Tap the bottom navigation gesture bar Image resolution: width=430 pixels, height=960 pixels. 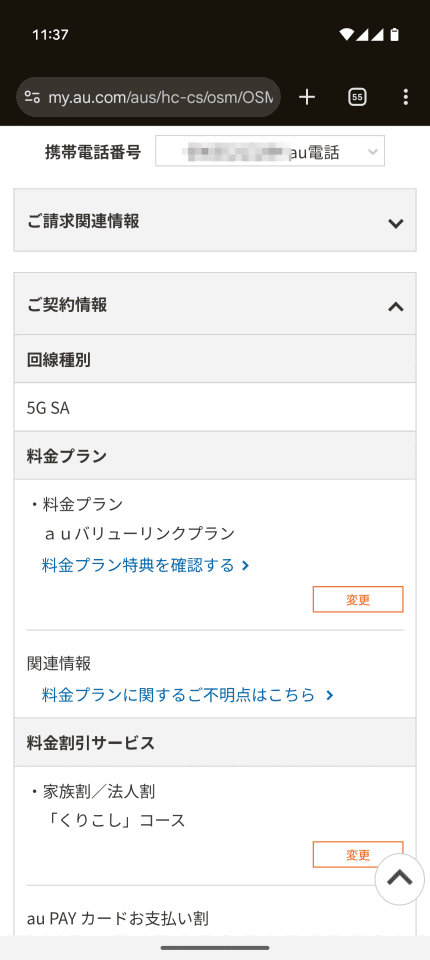[x=215, y=948]
